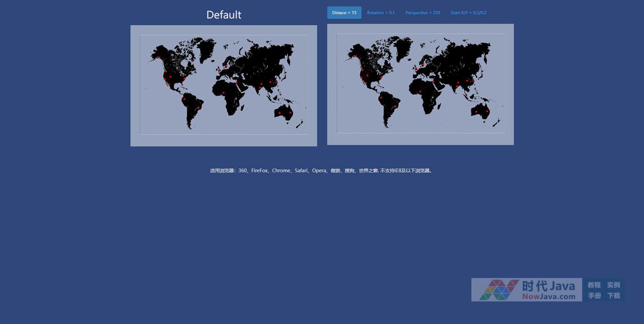Open the '手册' link in the watermark
The image size is (644, 324).
click(x=594, y=296)
